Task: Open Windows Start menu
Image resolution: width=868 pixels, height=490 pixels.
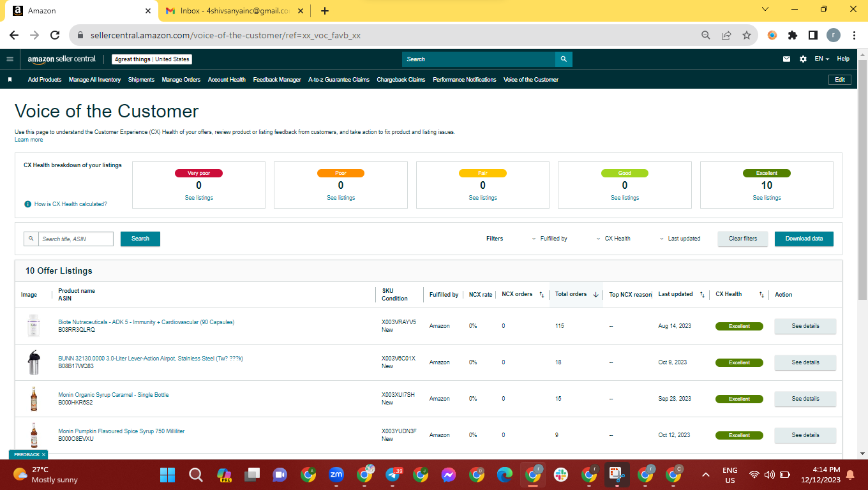Action: pyautogui.click(x=167, y=475)
